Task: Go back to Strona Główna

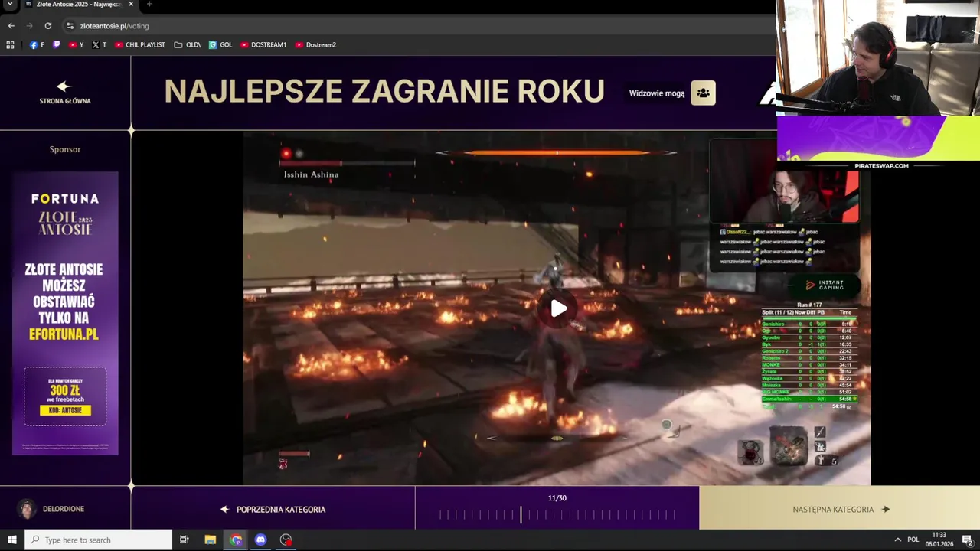Action: [65, 93]
